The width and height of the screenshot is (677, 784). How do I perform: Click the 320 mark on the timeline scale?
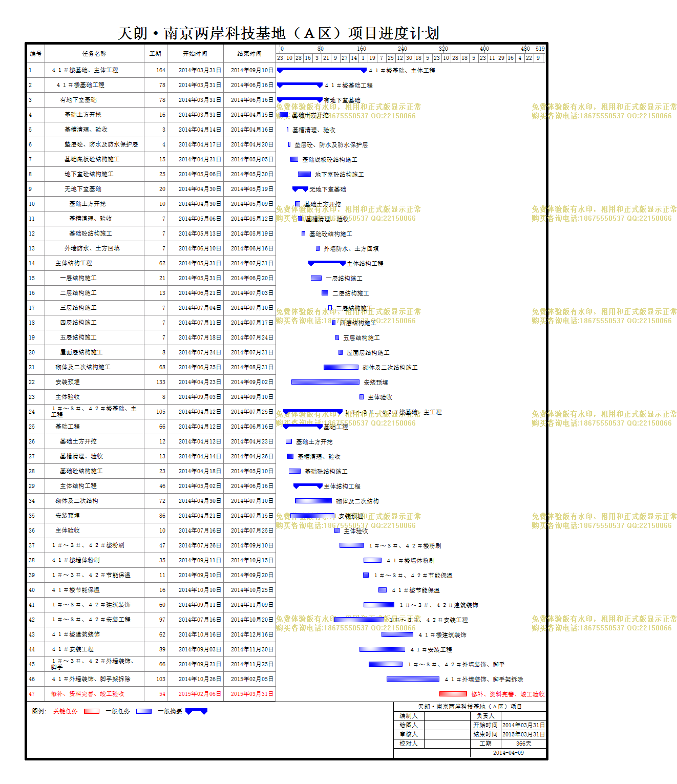pos(443,49)
